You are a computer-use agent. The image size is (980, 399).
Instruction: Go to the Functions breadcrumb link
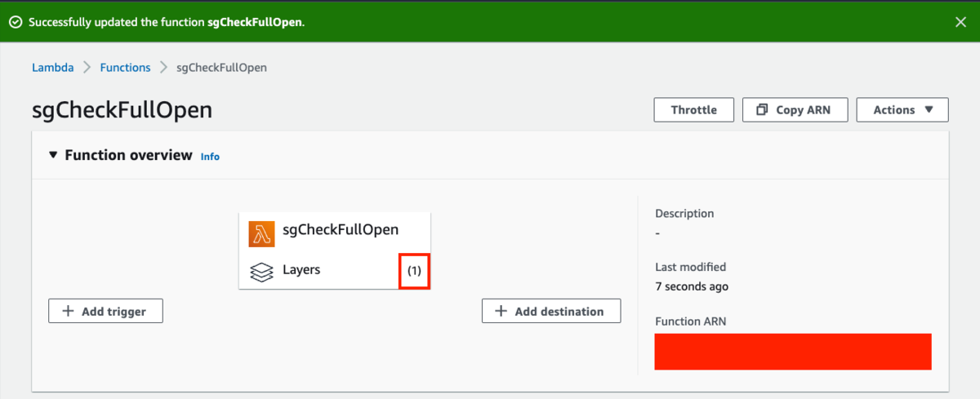[x=125, y=68]
